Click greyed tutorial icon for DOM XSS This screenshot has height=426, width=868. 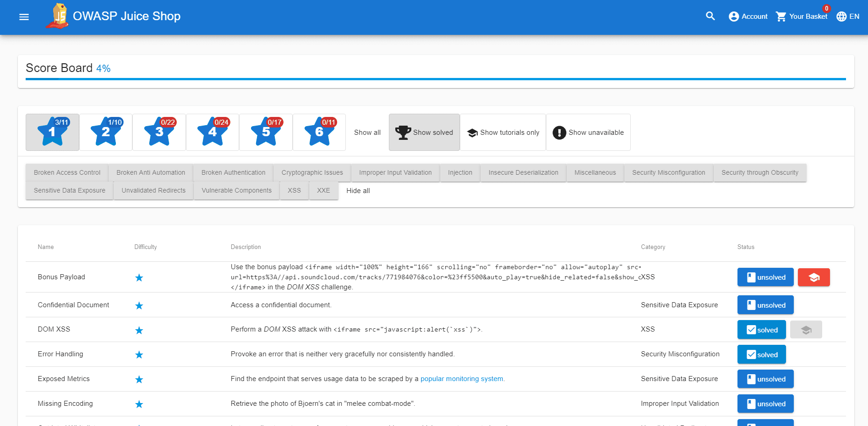pyautogui.click(x=806, y=330)
